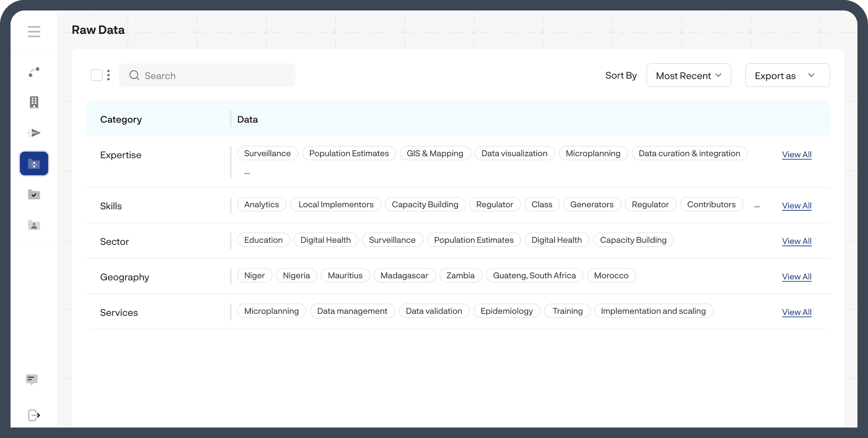The height and width of the screenshot is (438, 868).
Task: Click View All for Geography row
Action: coord(797,277)
